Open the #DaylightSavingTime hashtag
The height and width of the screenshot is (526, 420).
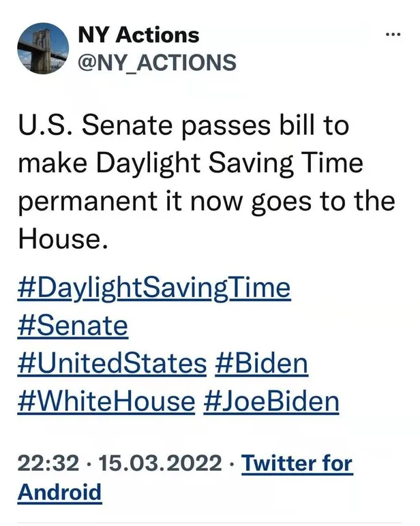pyautogui.click(x=154, y=288)
